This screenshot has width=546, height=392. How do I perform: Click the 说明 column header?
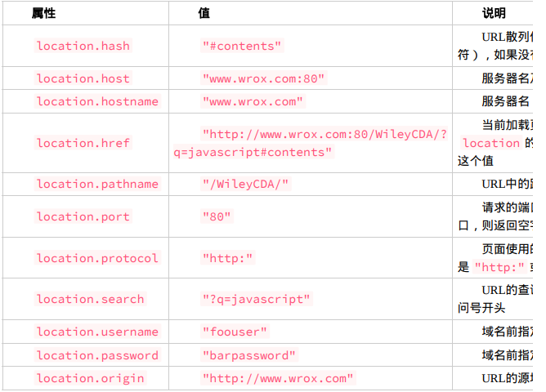click(x=494, y=13)
